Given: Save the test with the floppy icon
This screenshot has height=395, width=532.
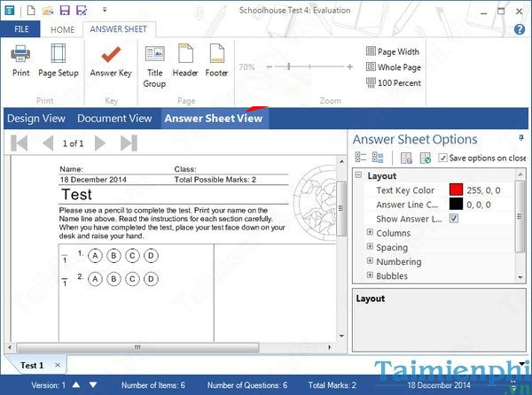Looking at the screenshot, I should click(65, 10).
